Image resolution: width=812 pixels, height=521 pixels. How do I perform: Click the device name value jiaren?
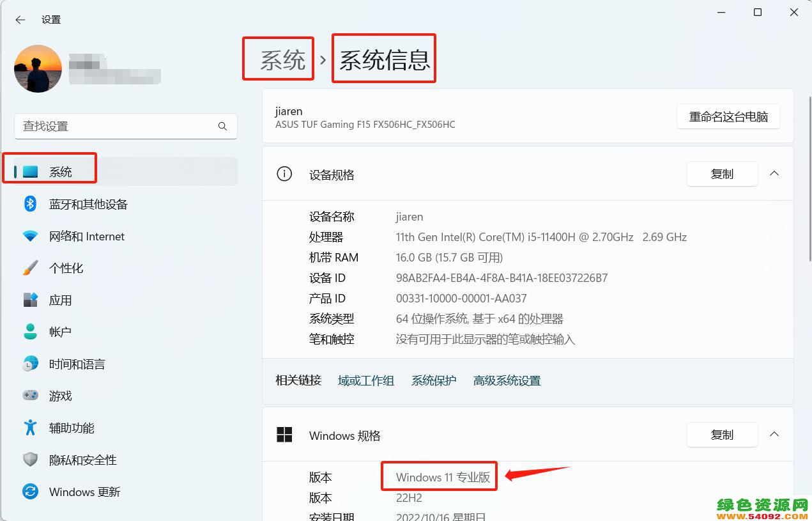[x=410, y=217]
